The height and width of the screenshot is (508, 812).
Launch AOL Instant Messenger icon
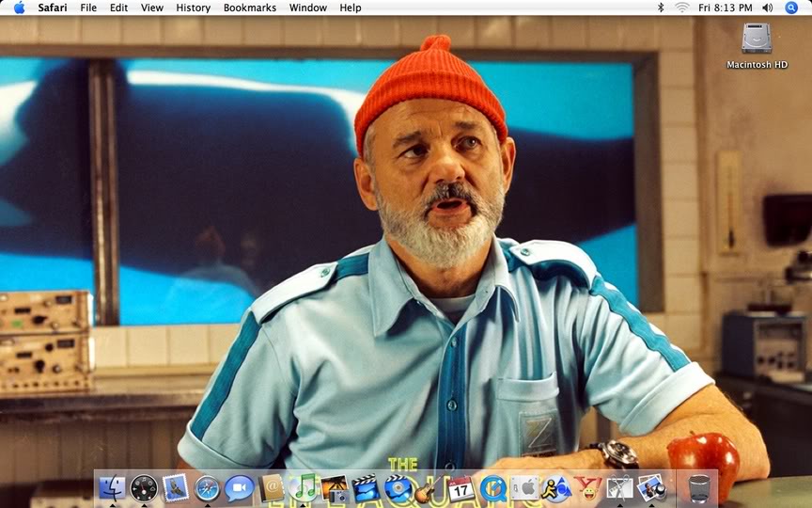556,488
